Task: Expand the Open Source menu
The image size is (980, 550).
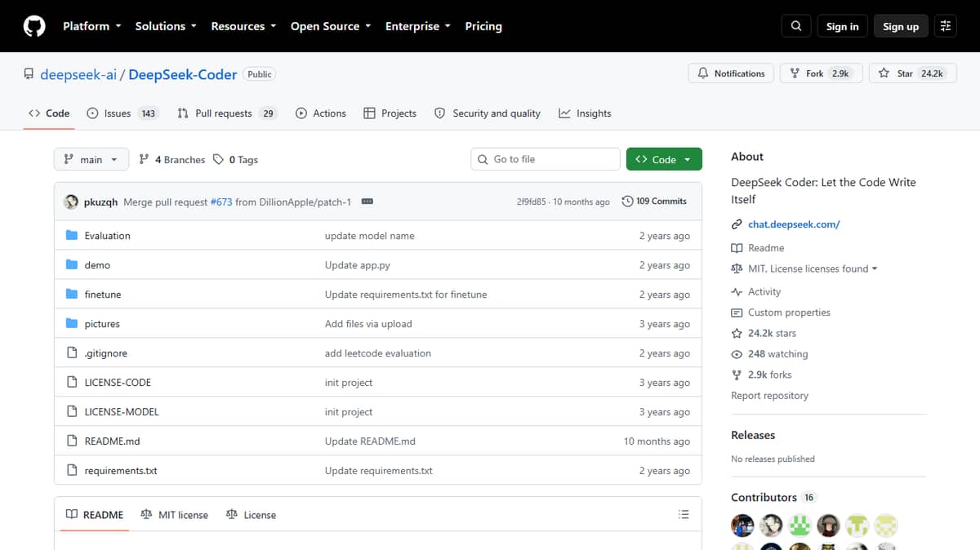Action: (331, 26)
